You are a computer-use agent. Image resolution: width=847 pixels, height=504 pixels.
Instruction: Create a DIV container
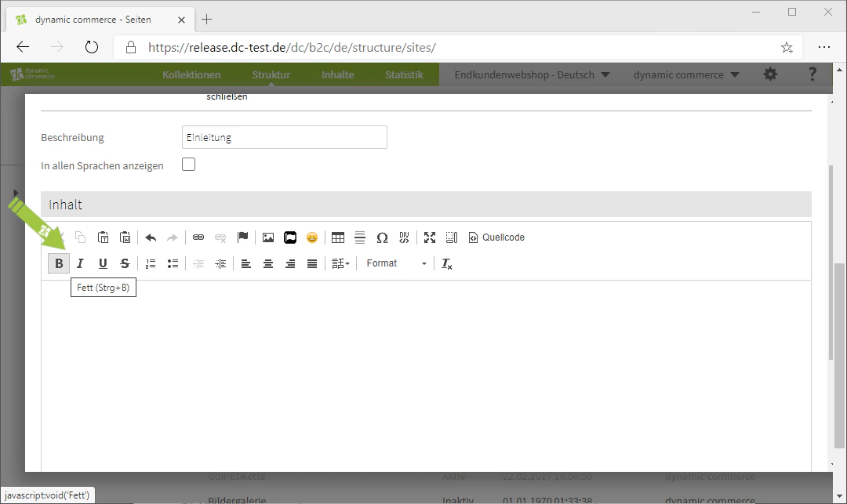404,237
